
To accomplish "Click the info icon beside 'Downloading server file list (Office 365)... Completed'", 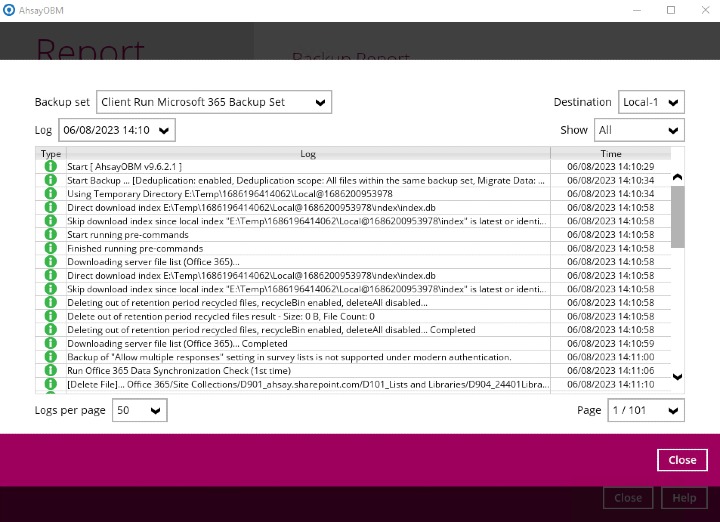I will (x=51, y=343).
